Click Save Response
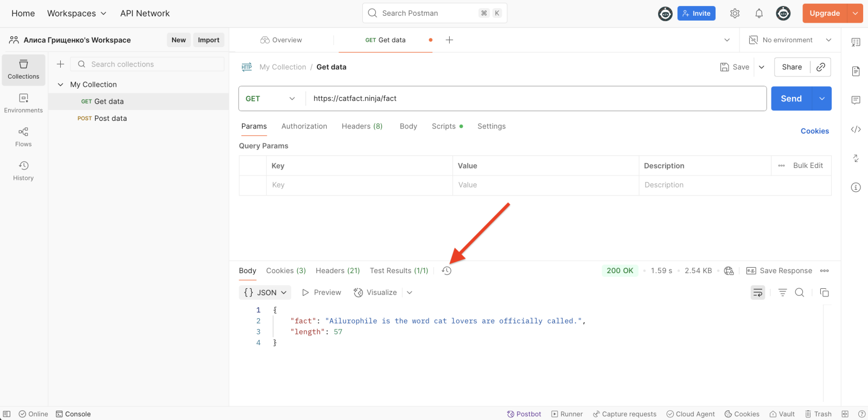Screen dimensions: 868x420 coord(780,271)
